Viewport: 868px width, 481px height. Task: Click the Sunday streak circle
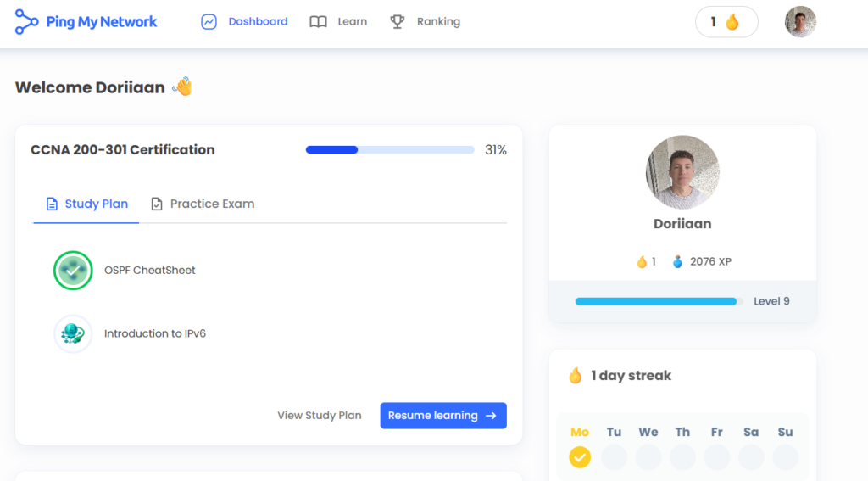(786, 457)
